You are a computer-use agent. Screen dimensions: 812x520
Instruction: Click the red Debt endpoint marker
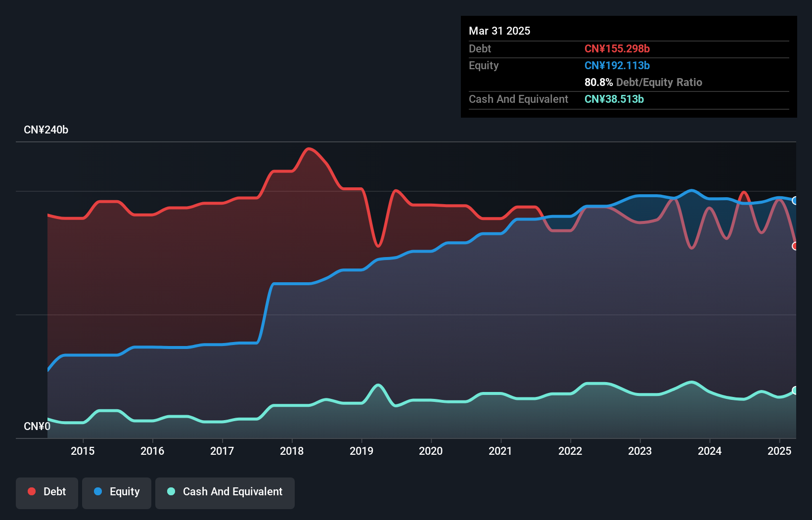[795, 246]
